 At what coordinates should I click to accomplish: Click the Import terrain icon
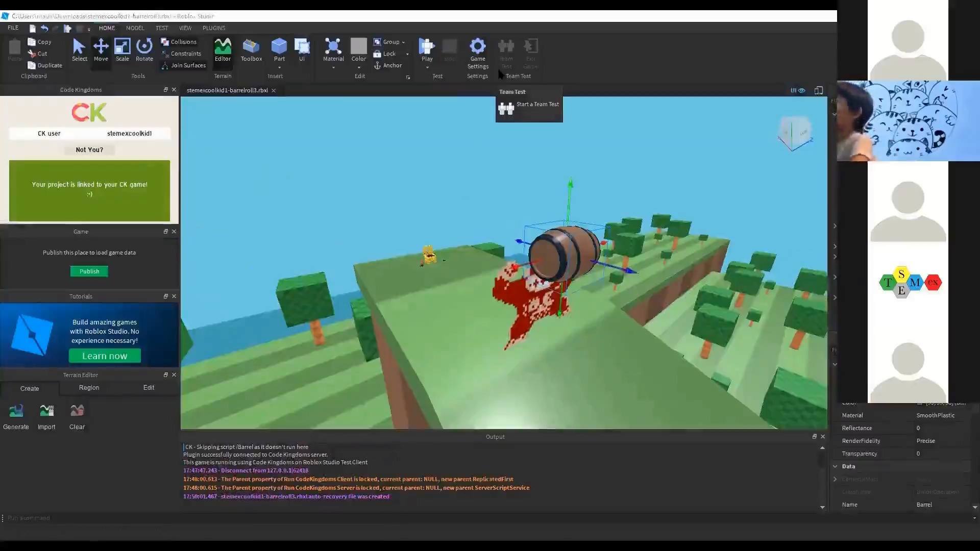click(x=46, y=411)
